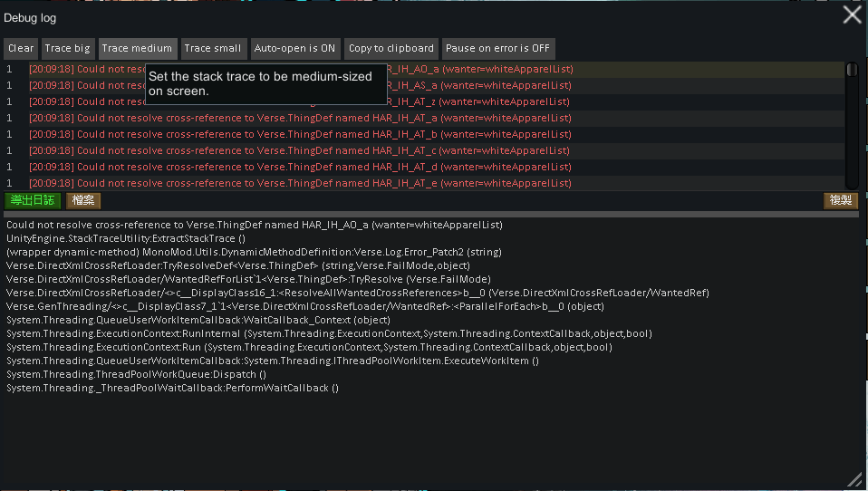This screenshot has width=868, height=491.
Task: Click the 複製 copy button on the right
Action: 840,200
